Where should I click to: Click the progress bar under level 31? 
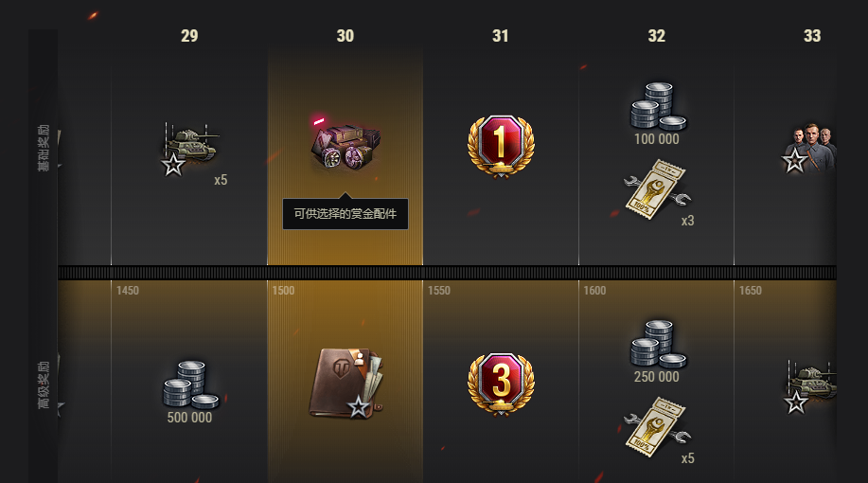pos(501,273)
